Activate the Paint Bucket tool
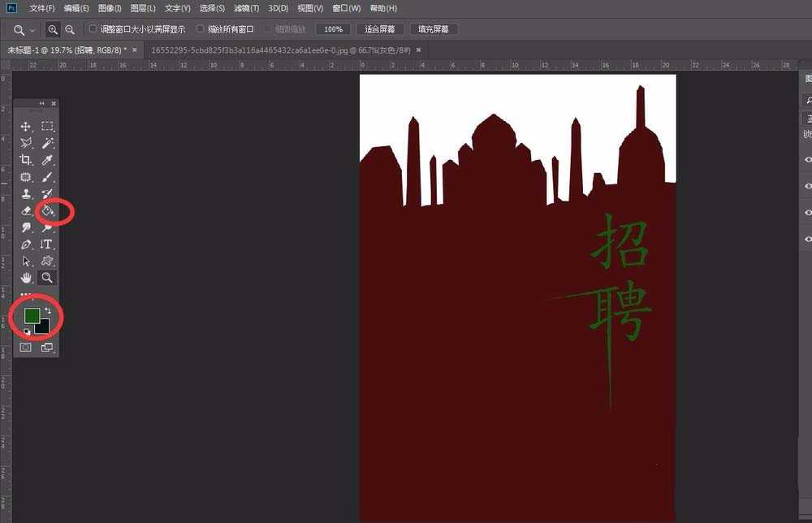This screenshot has width=812, height=523. 47,211
